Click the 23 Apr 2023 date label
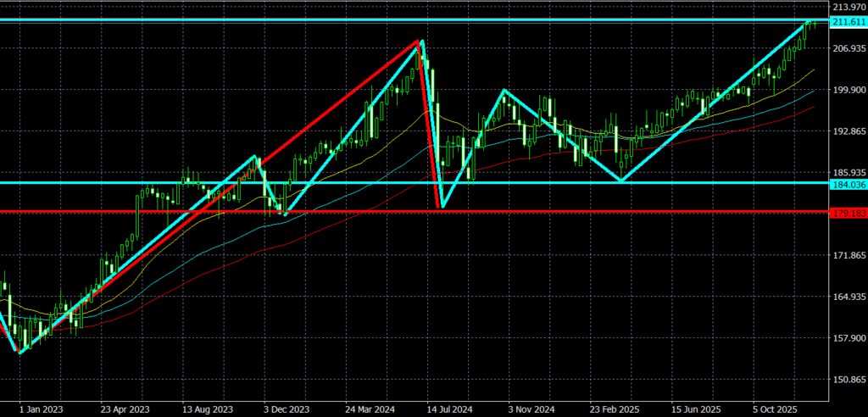868x417 pixels. coord(123,408)
